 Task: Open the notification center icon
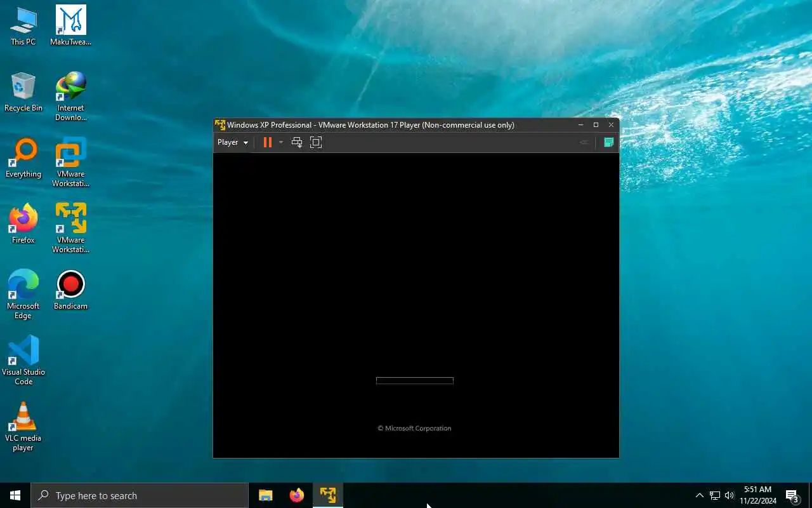click(792, 495)
